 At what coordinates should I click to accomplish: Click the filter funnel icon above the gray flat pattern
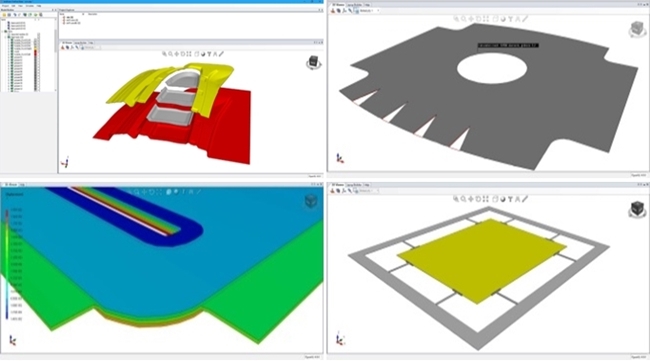pyautogui.click(x=511, y=19)
